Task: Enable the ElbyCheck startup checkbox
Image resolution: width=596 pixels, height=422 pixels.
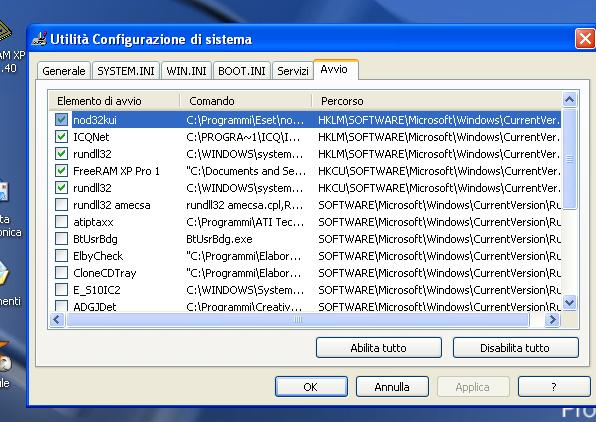Action: [x=61, y=256]
